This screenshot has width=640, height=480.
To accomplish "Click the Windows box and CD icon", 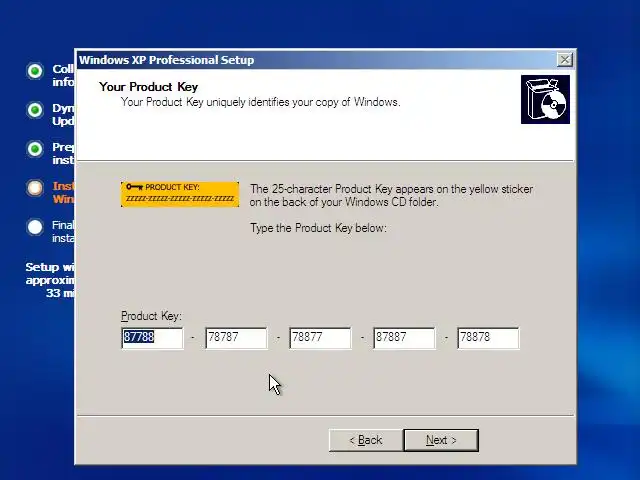I will tap(545, 99).
